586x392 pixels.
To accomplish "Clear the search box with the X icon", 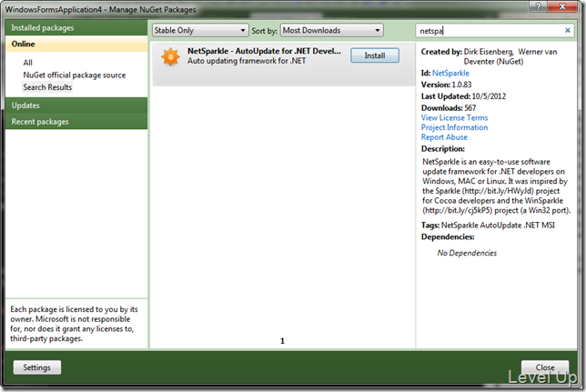I will click(x=567, y=30).
